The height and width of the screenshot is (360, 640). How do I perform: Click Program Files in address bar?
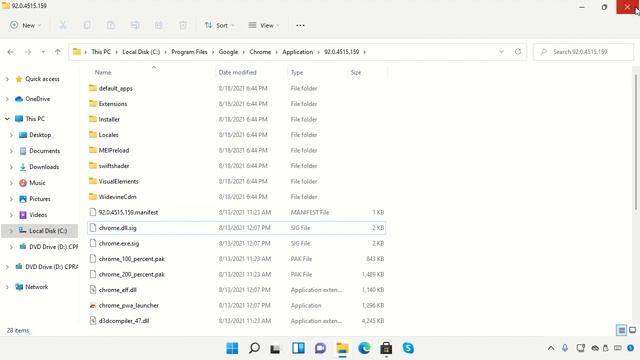click(x=189, y=52)
